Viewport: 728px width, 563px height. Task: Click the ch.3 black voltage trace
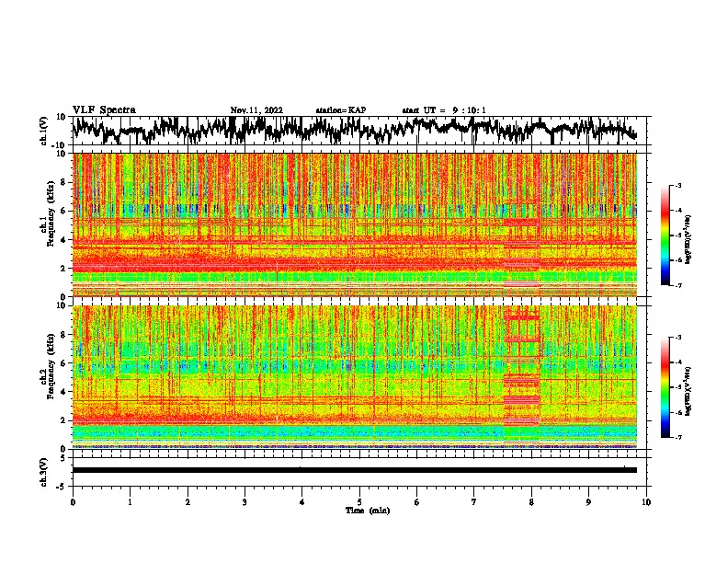point(355,470)
